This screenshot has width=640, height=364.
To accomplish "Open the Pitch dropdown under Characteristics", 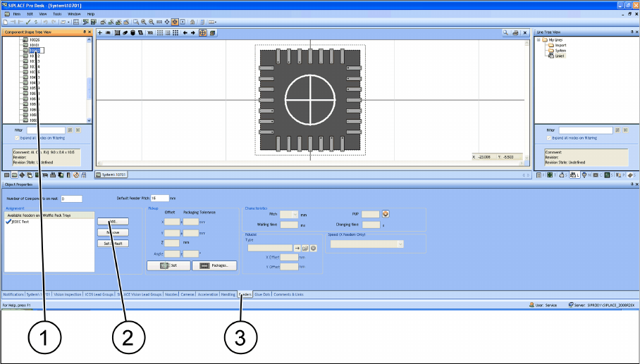I will (293, 214).
